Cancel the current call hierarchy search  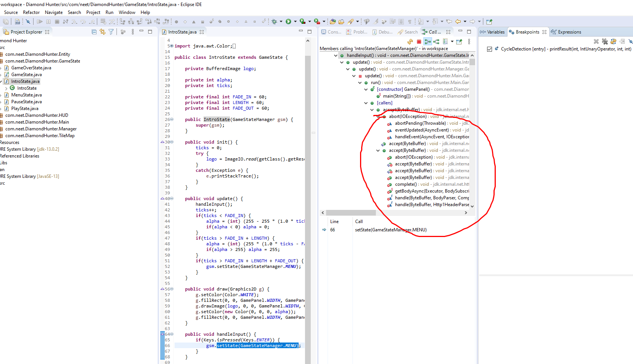pos(419,41)
